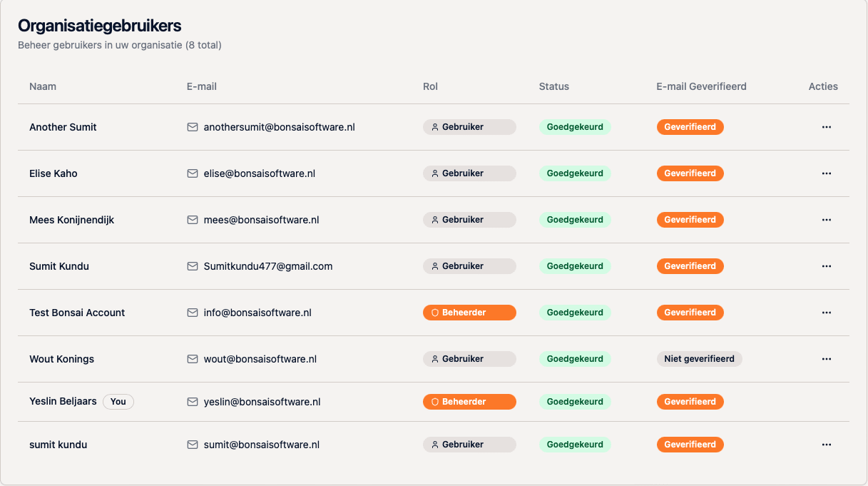Screen dimensions: 868x486
Task: Click Gebruiker role badge for Sumitkundu477@gmail.com
Action: coord(469,266)
